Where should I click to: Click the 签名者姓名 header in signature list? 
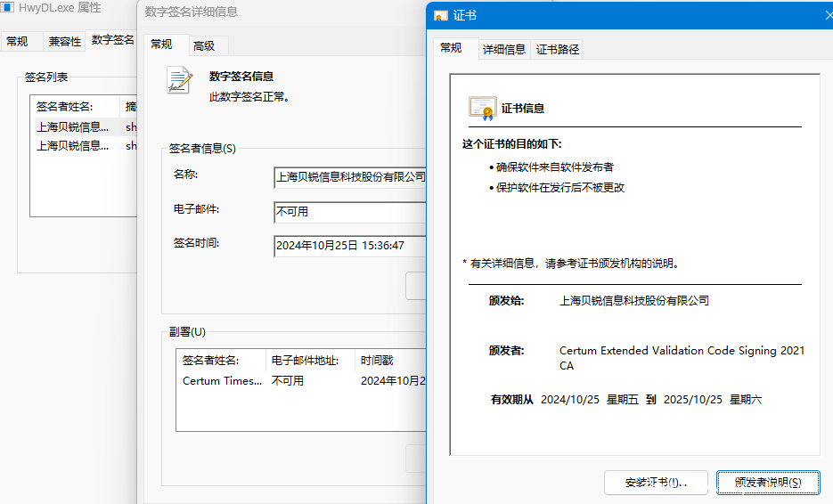point(76,107)
